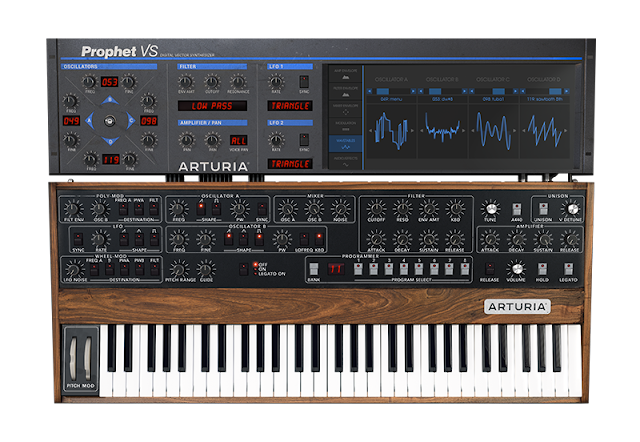Click the vector joystick in the Oscillators section
The height and width of the screenshot is (442, 640).
110,121
